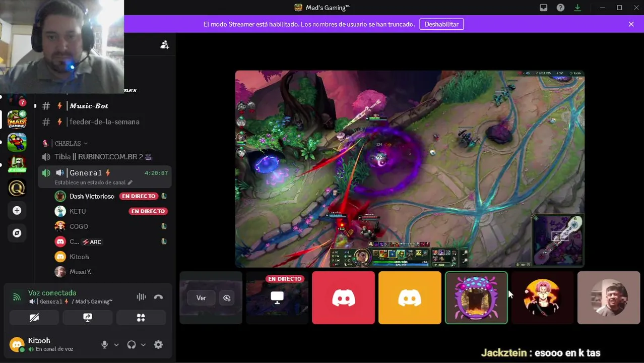The image size is (644, 363).
Task: Select the EN DIRECTO screen-share tile
Action: [x=277, y=298]
